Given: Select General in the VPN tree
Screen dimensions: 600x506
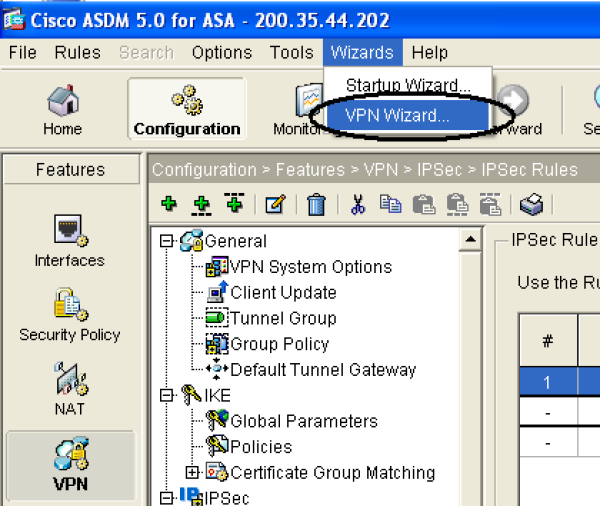Looking at the screenshot, I should pos(236,241).
